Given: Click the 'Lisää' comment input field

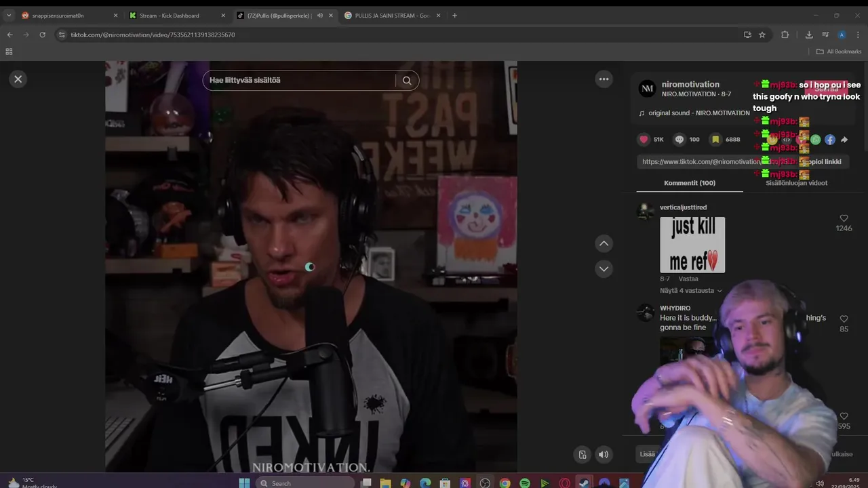Looking at the screenshot, I should tap(648, 454).
